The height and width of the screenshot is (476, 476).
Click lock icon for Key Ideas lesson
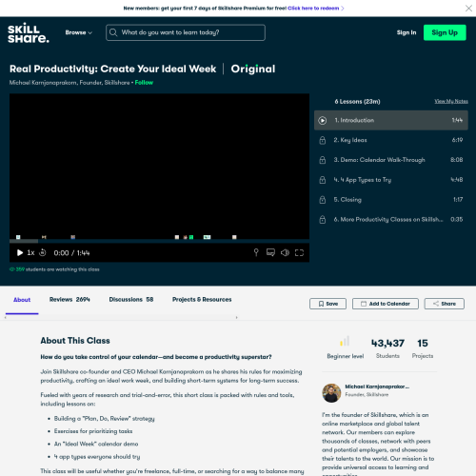tap(323, 140)
